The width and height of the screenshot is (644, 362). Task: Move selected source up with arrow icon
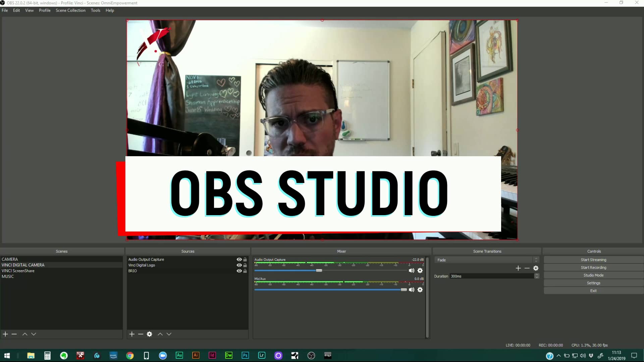point(160,334)
